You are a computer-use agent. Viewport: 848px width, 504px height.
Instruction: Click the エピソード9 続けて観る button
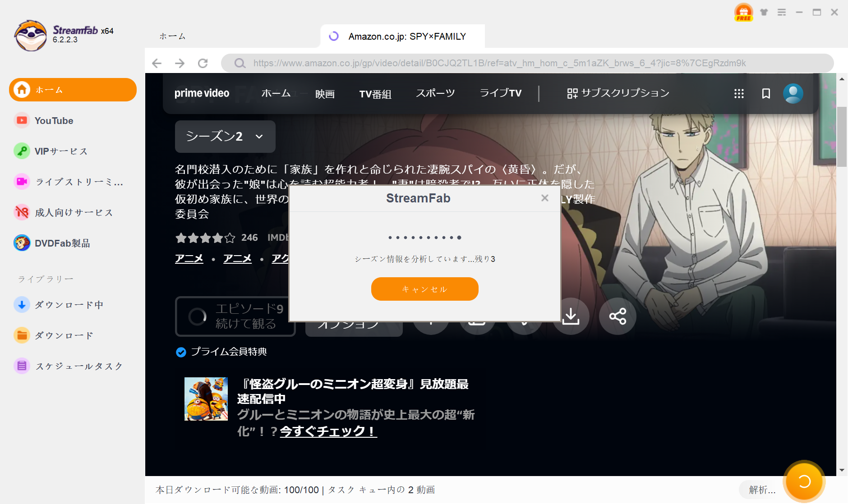point(235,316)
